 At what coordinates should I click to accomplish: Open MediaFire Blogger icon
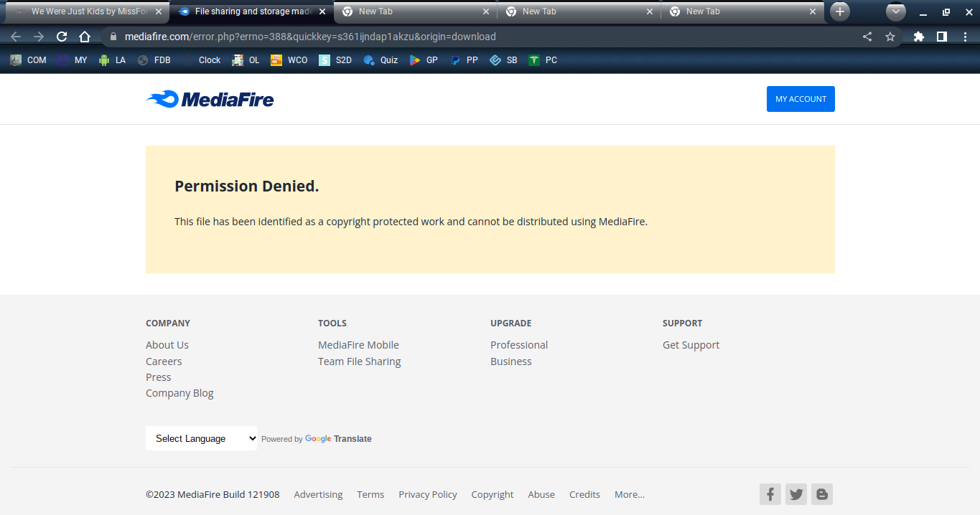pos(822,494)
